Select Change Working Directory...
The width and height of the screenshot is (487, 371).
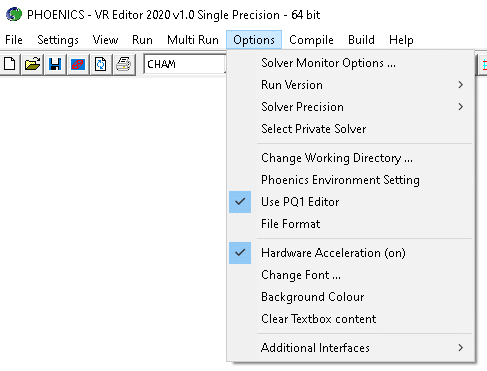pyautogui.click(x=350, y=158)
